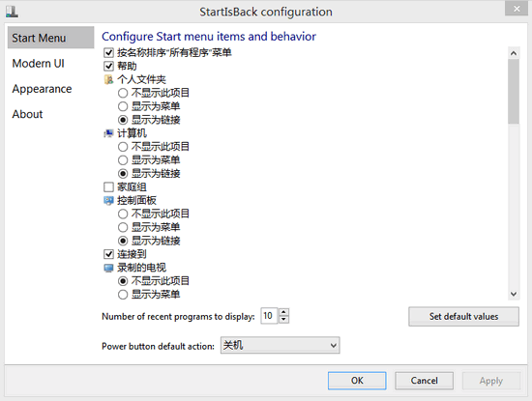The image size is (532, 401).
Task: Click the 计算机 computer icon
Action: pyautogui.click(x=108, y=133)
